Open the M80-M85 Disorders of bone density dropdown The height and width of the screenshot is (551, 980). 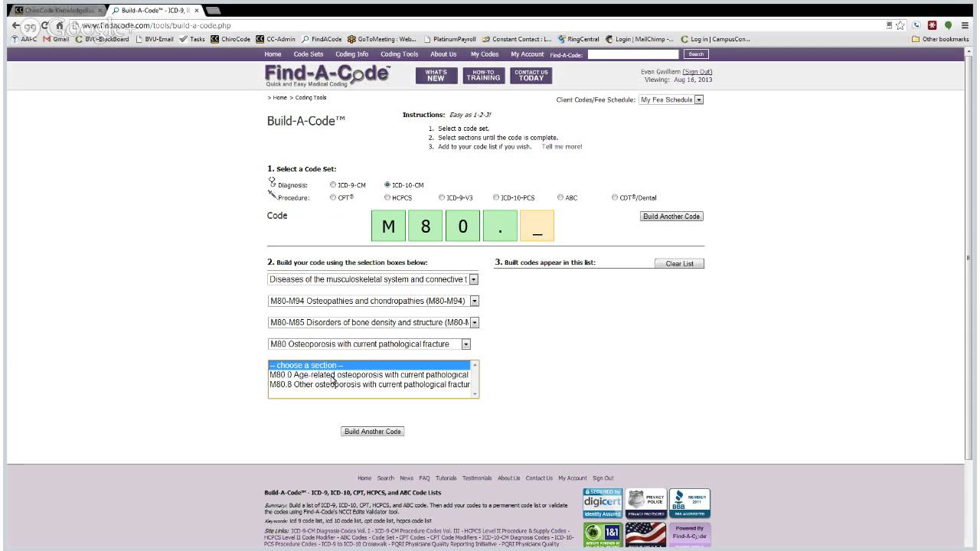(374, 322)
